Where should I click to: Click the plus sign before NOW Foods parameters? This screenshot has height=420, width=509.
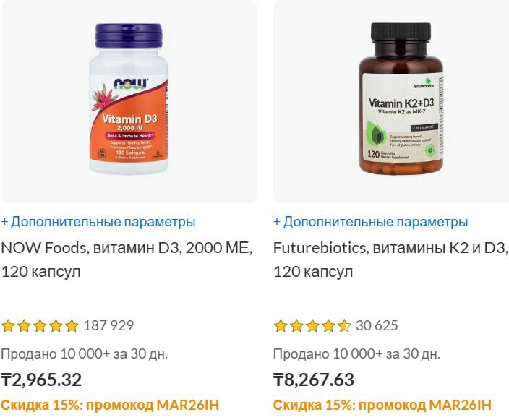point(4,222)
